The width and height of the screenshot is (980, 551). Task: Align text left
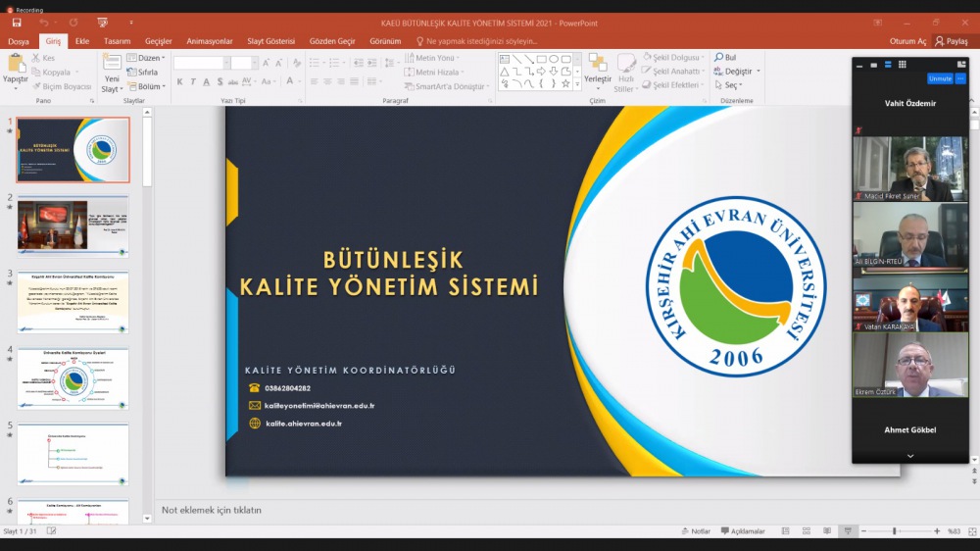tap(315, 82)
